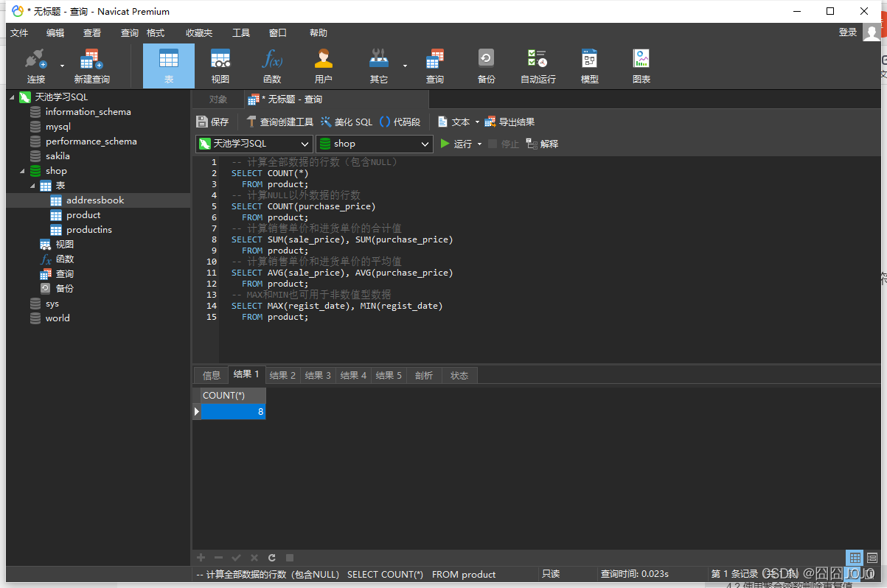Switch to the 结果 2 tab
887x588 pixels.
click(282, 376)
